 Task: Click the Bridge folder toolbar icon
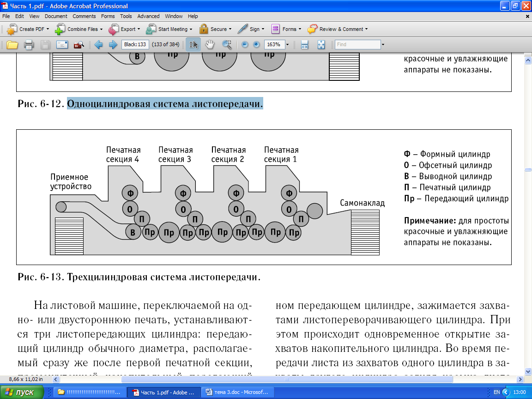click(x=79, y=45)
